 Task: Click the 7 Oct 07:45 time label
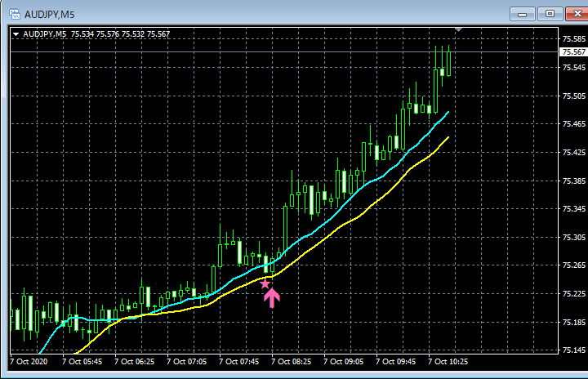(x=238, y=362)
